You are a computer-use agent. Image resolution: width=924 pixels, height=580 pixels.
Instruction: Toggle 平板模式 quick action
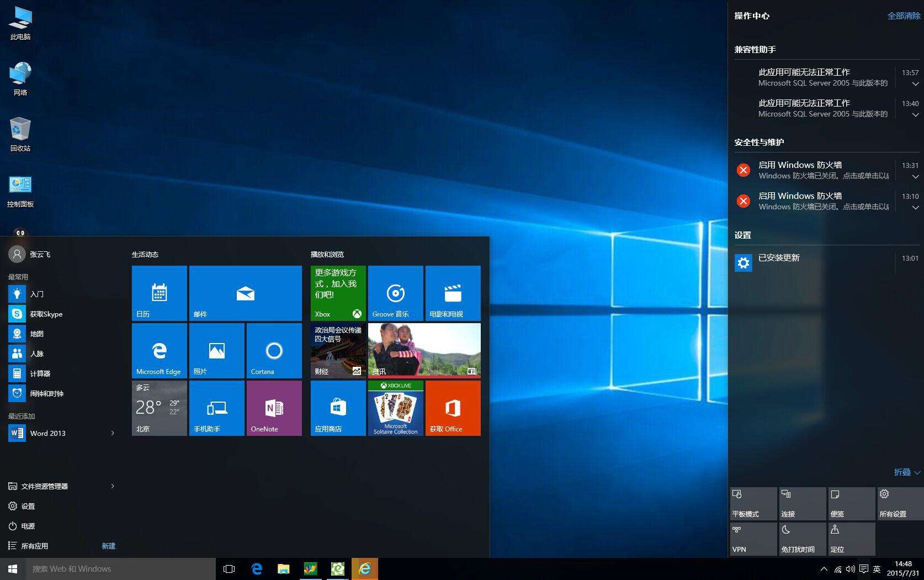[753, 503]
